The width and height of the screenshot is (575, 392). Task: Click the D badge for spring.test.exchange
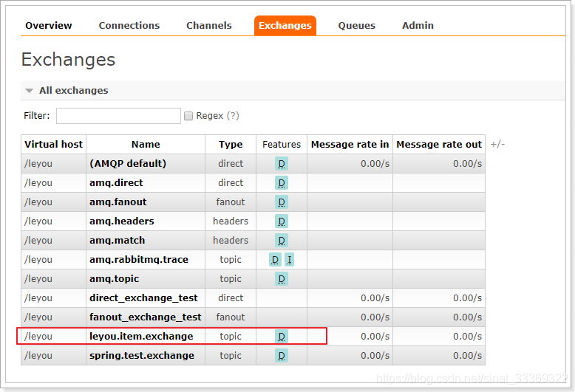click(282, 356)
